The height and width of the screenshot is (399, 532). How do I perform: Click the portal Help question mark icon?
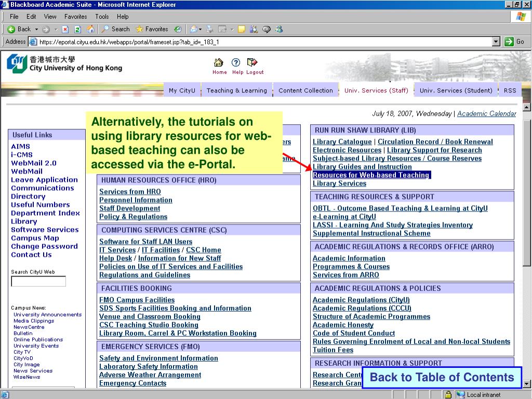pos(236,62)
